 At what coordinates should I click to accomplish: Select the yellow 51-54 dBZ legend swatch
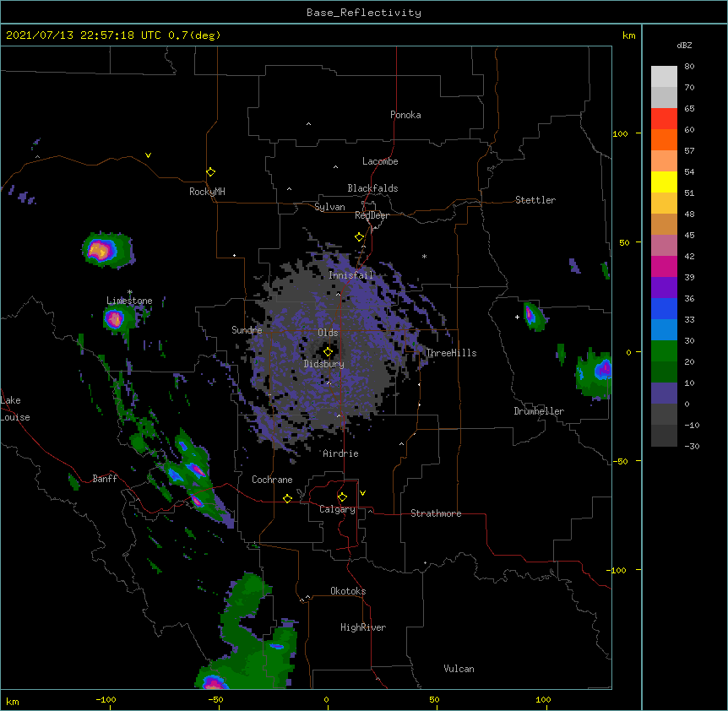tap(664, 182)
